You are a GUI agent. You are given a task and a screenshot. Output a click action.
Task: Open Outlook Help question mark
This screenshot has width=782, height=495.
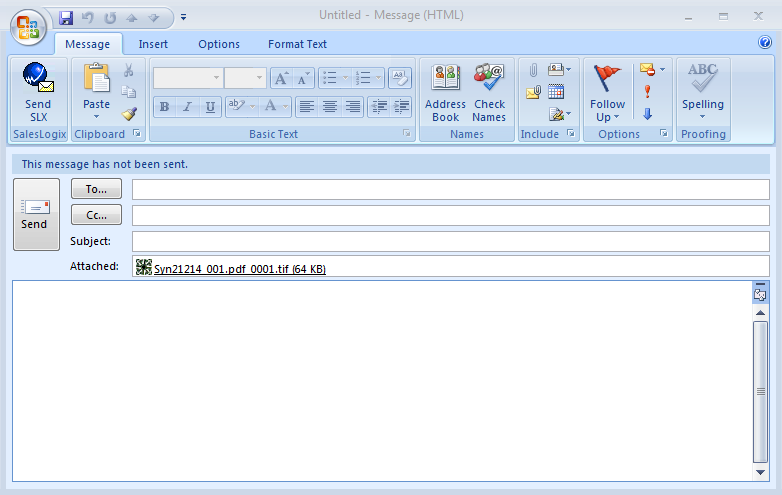(x=765, y=42)
